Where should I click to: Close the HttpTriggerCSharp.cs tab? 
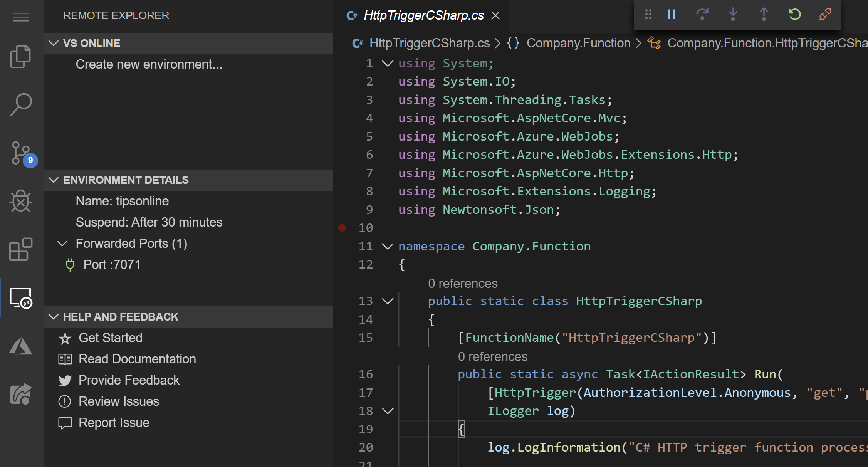pyautogui.click(x=495, y=15)
